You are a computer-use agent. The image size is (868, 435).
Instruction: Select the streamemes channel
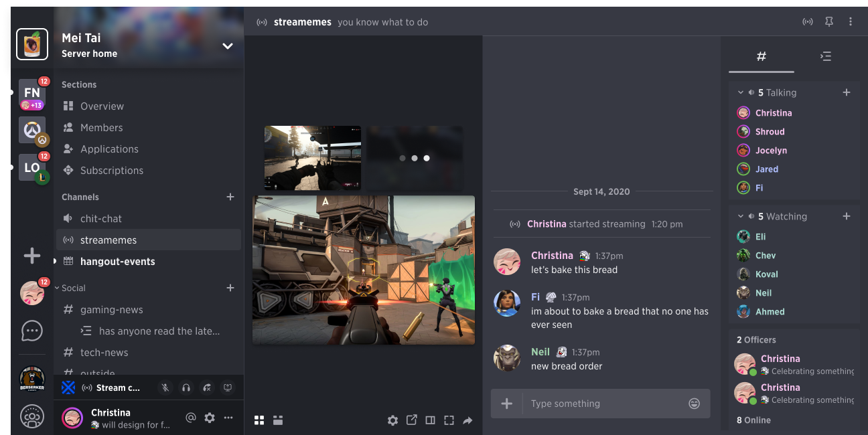point(149,240)
